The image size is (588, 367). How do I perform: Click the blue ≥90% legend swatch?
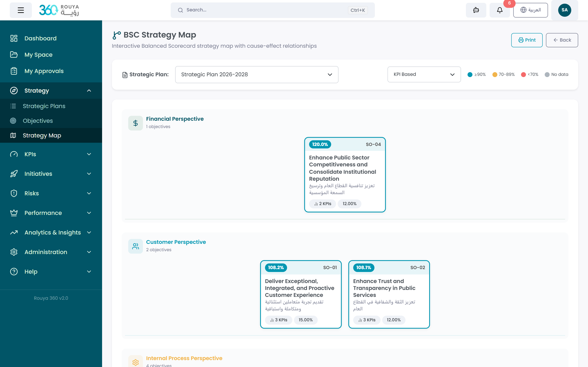pos(470,74)
